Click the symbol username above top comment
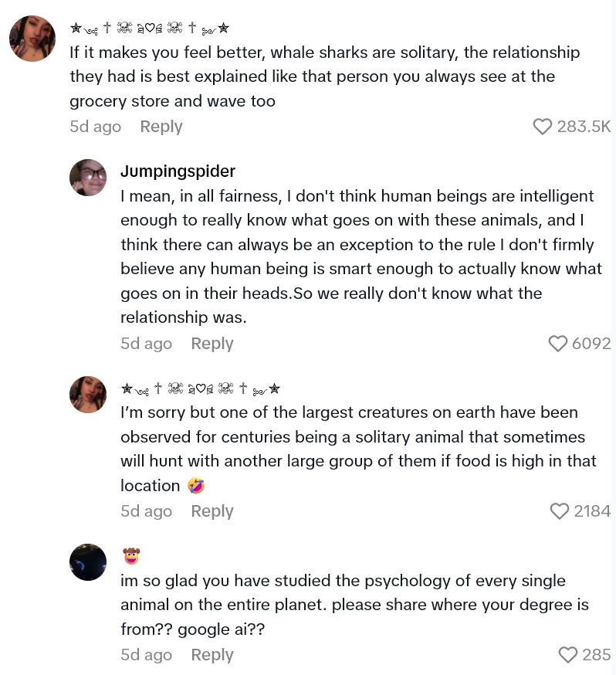The height and width of the screenshot is (675, 616). coord(149,29)
